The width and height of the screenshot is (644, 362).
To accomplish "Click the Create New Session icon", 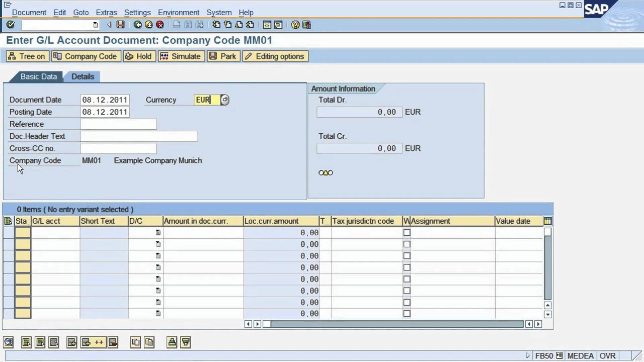I will [x=267, y=25].
